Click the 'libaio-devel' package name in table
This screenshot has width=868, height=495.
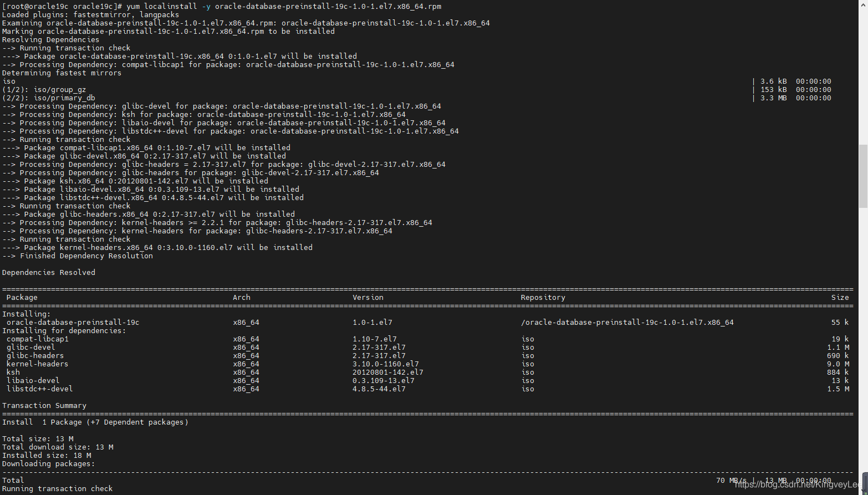[x=33, y=380]
